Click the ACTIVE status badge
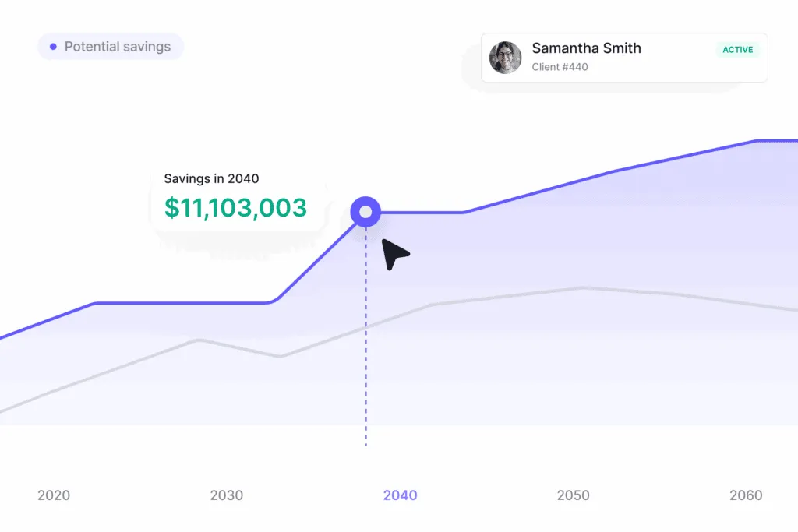798x532 pixels. click(x=737, y=50)
